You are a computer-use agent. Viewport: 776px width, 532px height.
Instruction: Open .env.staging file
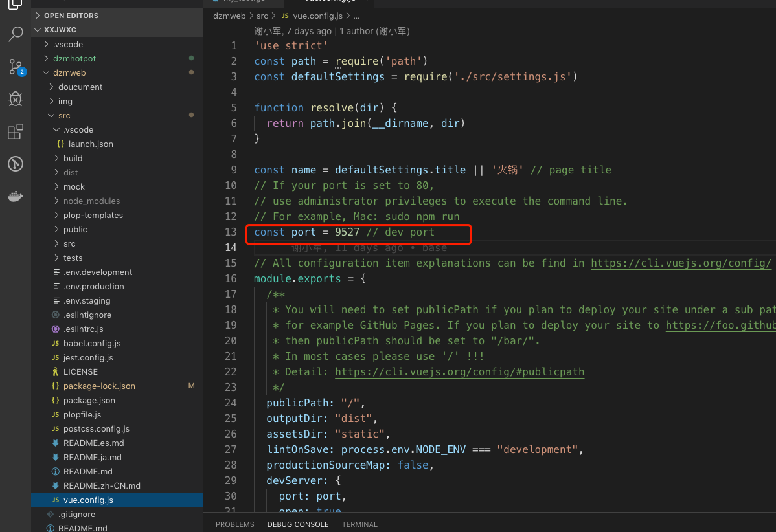117,300
